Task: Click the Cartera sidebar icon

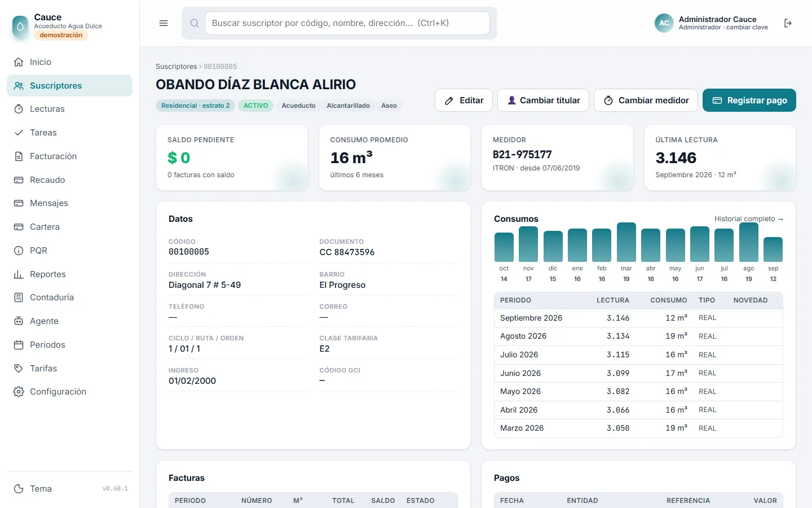Action: pos(19,227)
